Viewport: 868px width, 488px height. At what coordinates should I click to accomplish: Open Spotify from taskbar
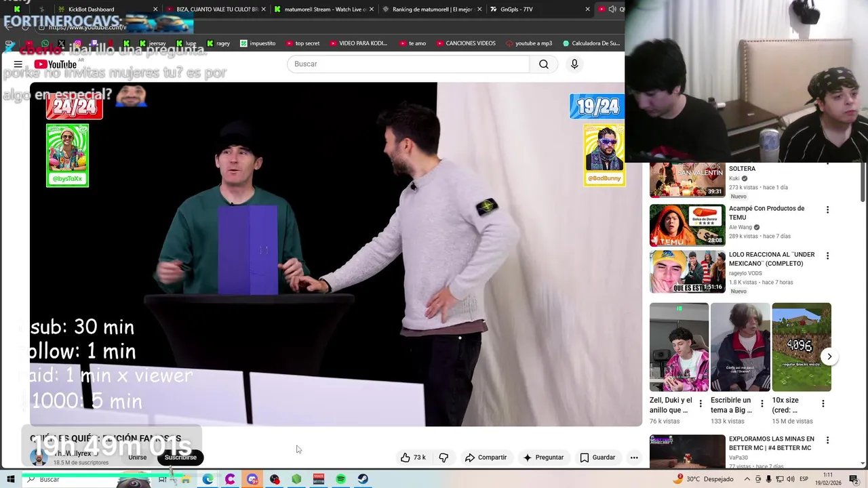pos(341,479)
